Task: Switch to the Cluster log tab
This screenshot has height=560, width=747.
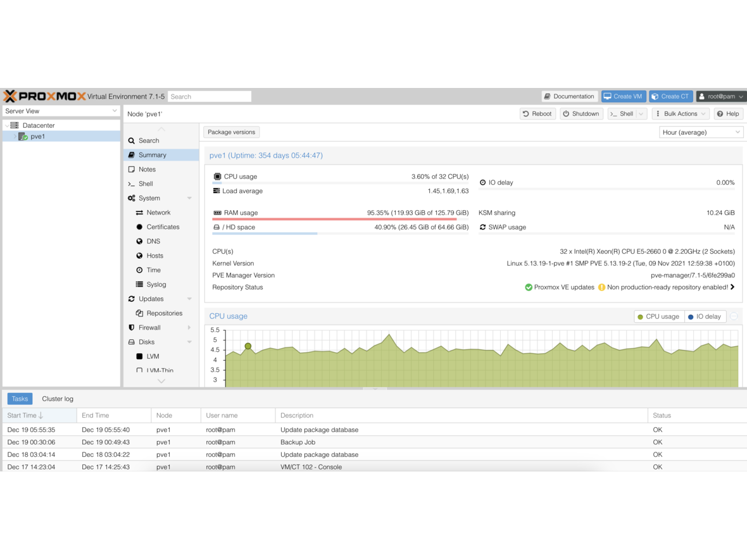Action: pyautogui.click(x=57, y=399)
